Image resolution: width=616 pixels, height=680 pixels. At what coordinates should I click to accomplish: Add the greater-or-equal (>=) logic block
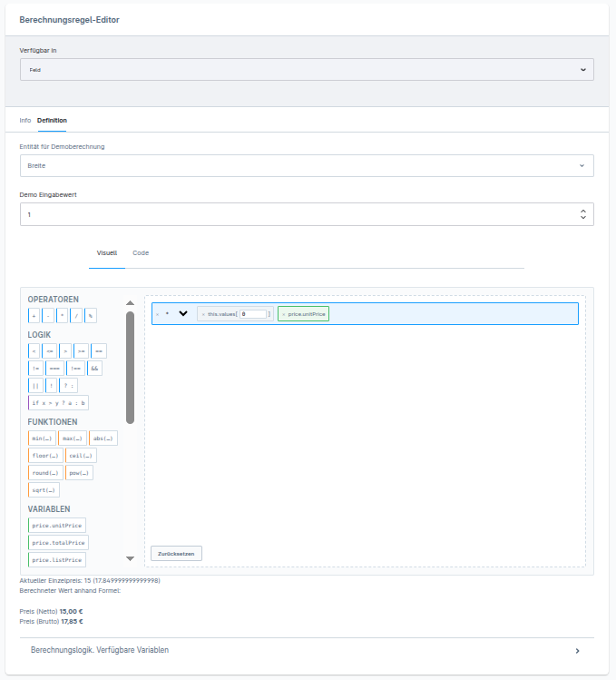81,350
